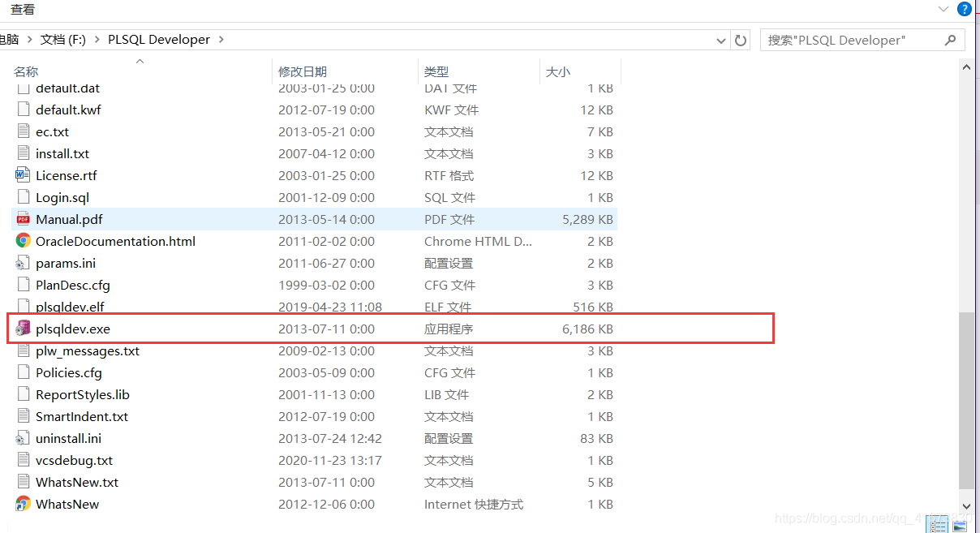Click the file name Manual.pdf

tap(69, 219)
